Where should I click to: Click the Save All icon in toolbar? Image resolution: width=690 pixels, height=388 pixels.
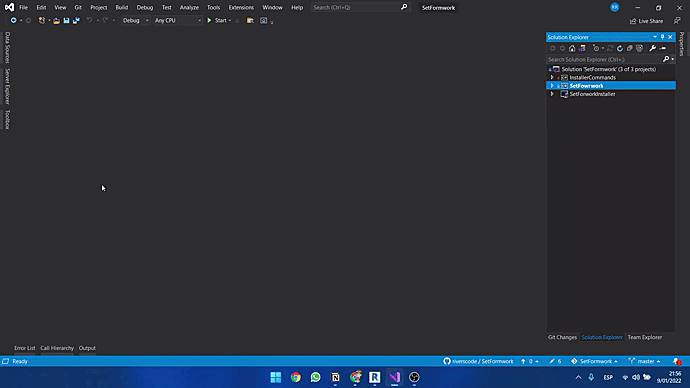click(x=76, y=20)
